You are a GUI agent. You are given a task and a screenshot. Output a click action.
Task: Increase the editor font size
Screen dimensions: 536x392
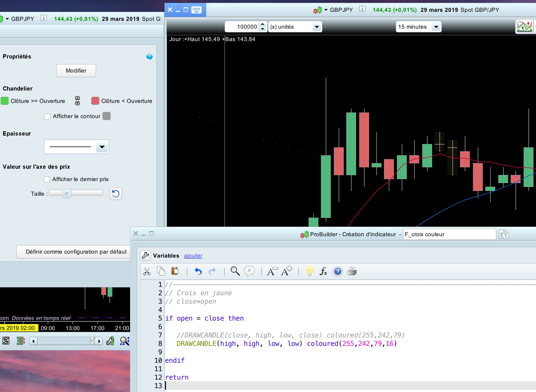tap(287, 271)
